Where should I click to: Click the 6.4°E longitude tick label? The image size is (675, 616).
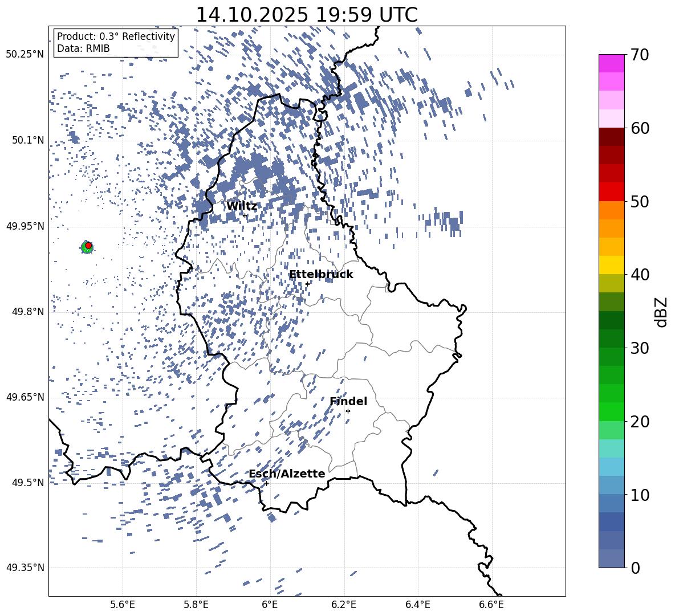pos(417,605)
